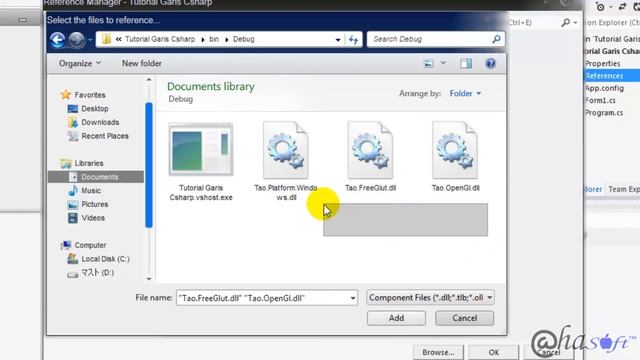Select the Tao.FreeGlut.dll file icon
Viewport: 640px width, 360px height.
370,150
